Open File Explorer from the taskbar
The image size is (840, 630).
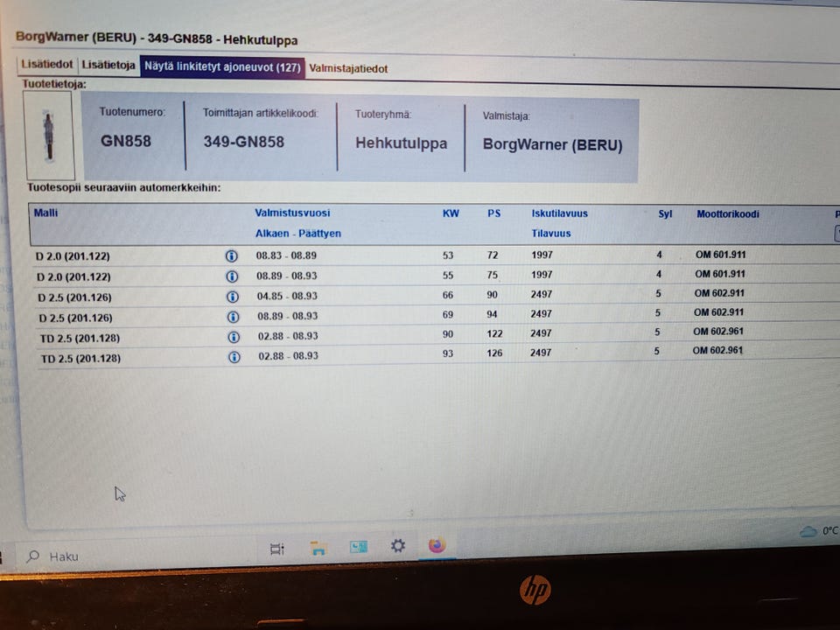tap(318, 548)
